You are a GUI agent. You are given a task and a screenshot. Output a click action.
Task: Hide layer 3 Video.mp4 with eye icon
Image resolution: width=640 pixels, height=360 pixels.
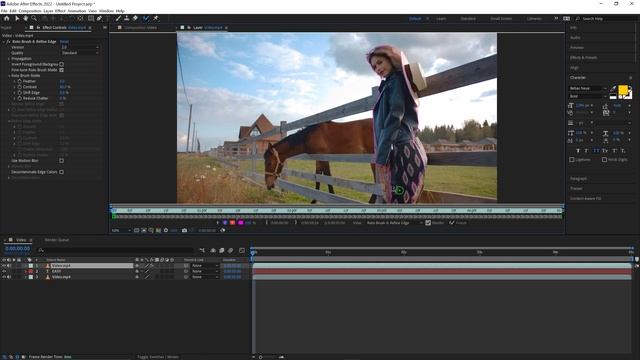pos(4,277)
